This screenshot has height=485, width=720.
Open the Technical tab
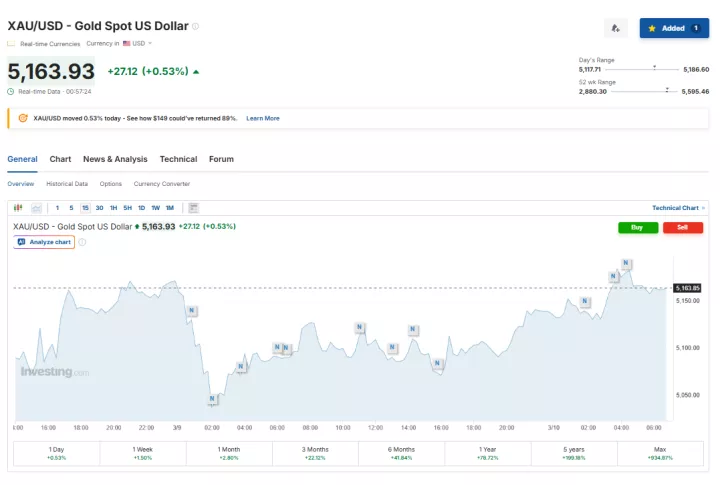pyautogui.click(x=178, y=159)
